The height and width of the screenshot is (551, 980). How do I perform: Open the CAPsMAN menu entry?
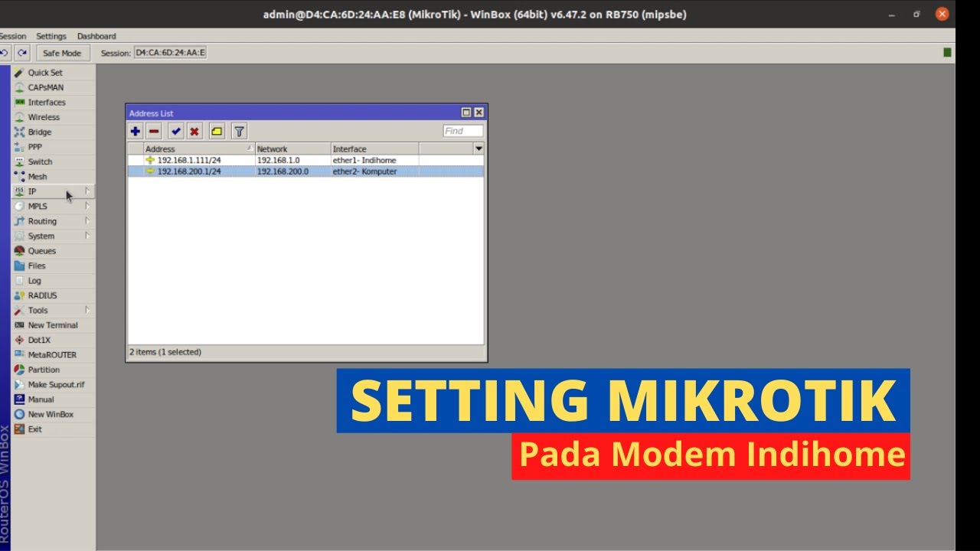[x=53, y=87]
